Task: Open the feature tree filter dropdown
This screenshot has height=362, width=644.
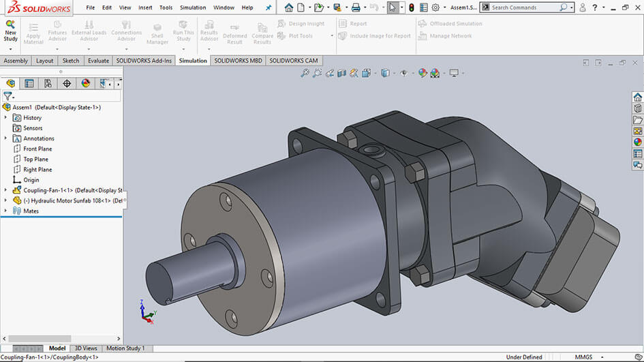Action: click(x=8, y=96)
